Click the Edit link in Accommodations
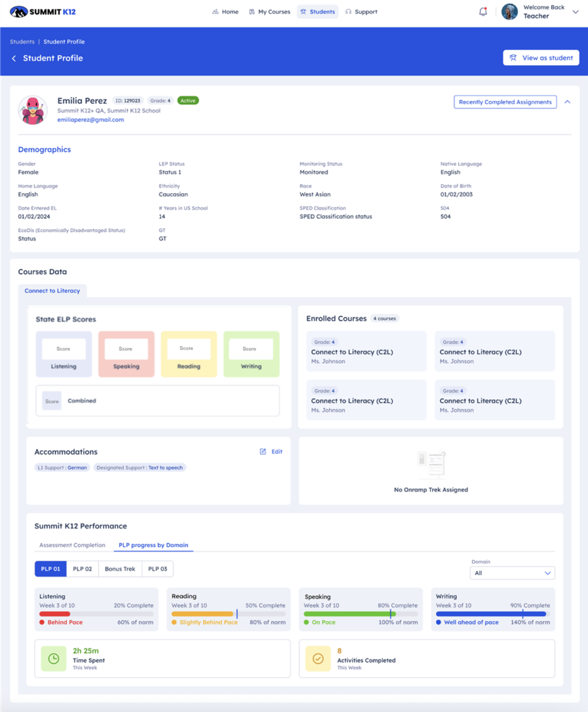 pyautogui.click(x=277, y=452)
